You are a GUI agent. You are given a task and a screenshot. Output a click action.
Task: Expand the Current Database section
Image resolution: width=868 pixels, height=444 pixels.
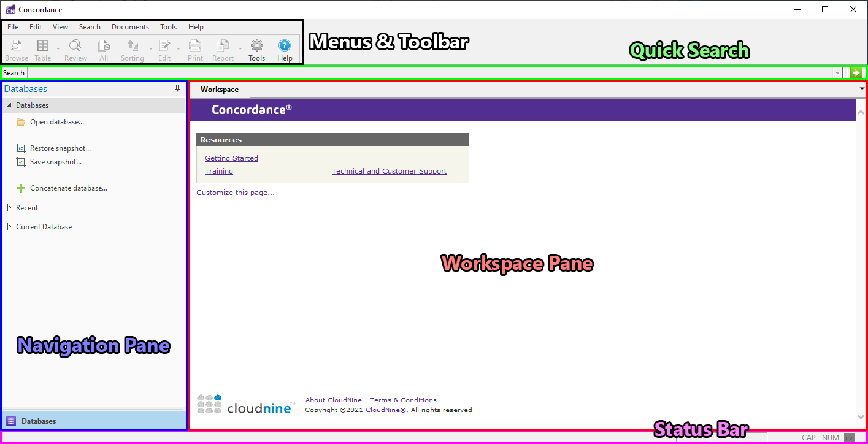click(9, 227)
